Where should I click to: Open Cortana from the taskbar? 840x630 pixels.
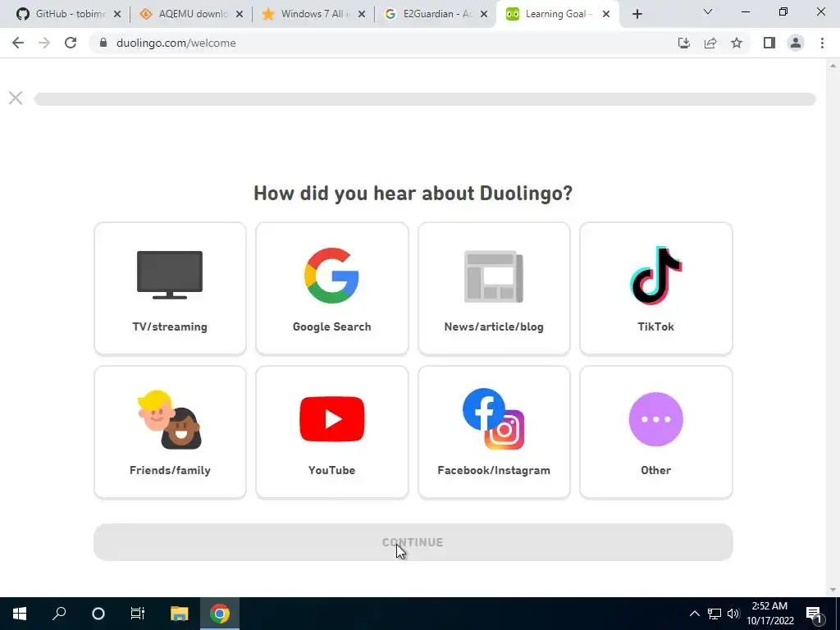pos(98,614)
